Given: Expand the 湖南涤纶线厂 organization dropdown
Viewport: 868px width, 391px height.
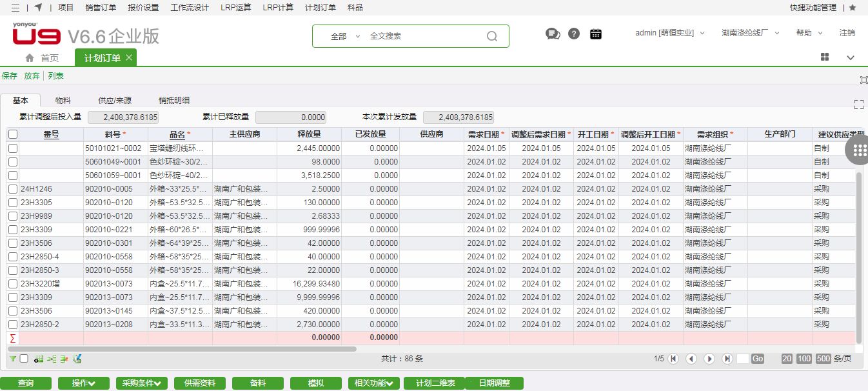Looking at the screenshot, I should coord(751,33).
